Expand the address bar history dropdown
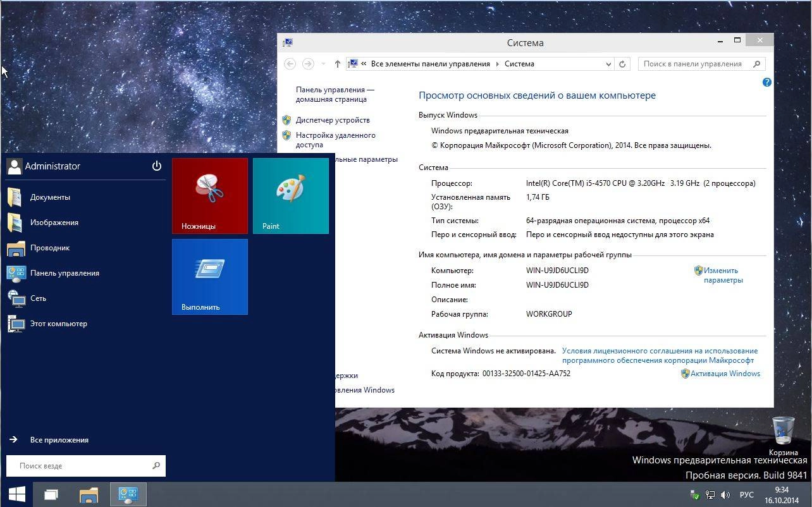The image size is (812, 507). (x=608, y=64)
